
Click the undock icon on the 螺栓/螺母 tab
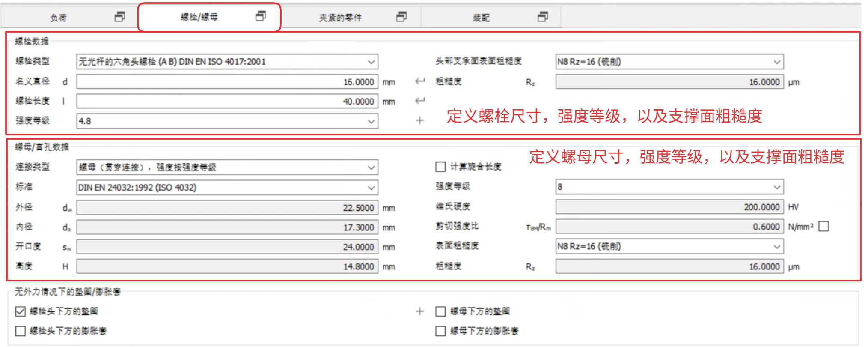click(260, 16)
